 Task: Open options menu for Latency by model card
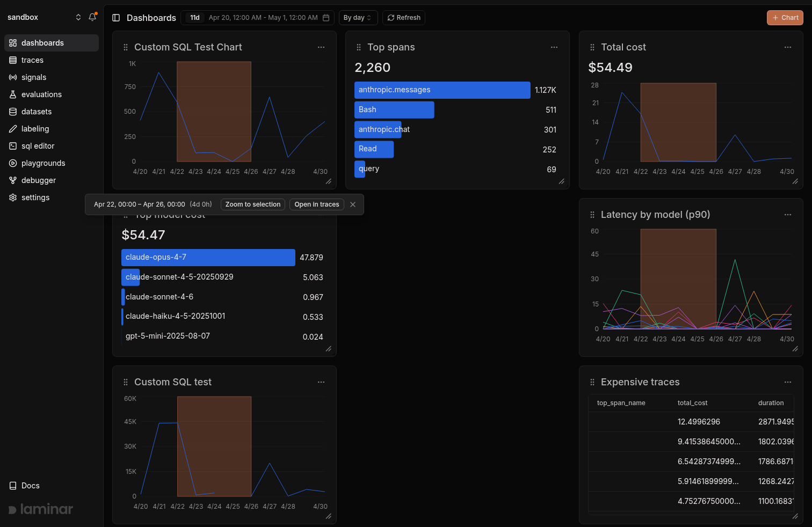pos(788,215)
